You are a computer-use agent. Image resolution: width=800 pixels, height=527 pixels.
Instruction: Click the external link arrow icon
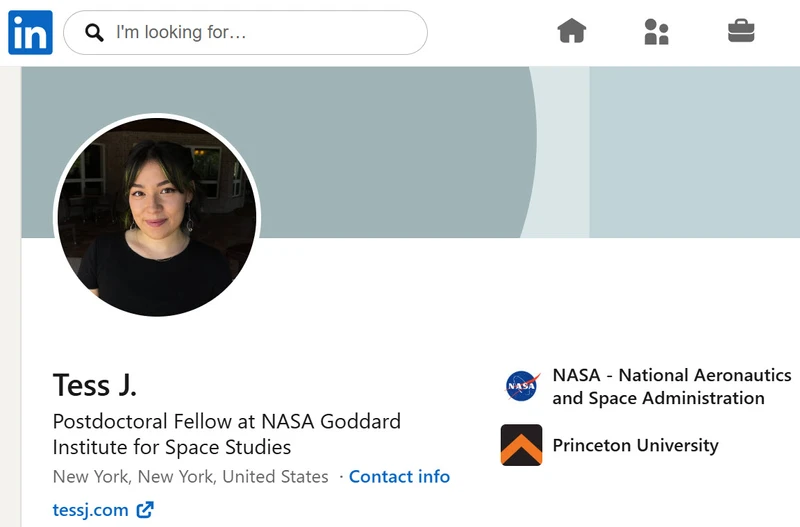145,510
